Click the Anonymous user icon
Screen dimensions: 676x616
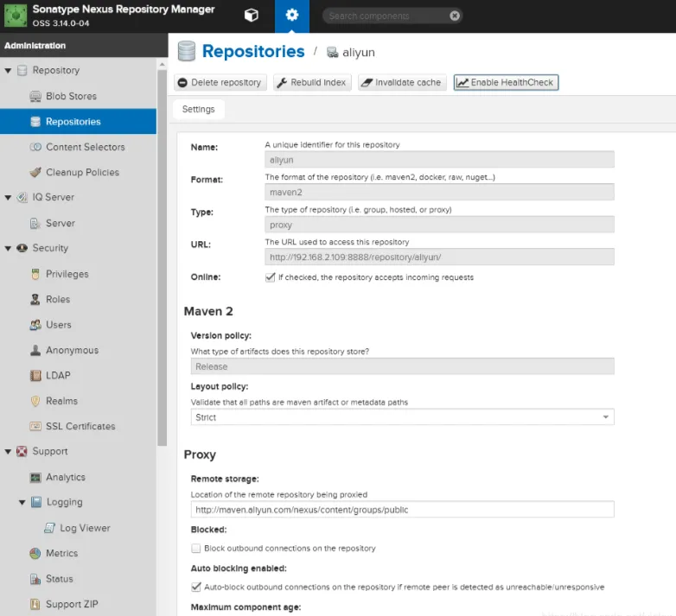[35, 350]
